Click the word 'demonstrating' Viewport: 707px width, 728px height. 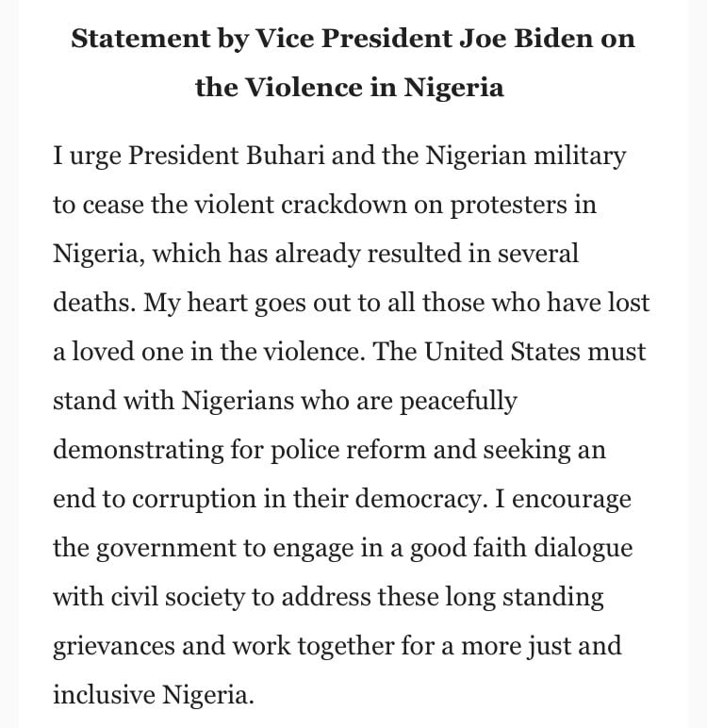tap(138, 451)
